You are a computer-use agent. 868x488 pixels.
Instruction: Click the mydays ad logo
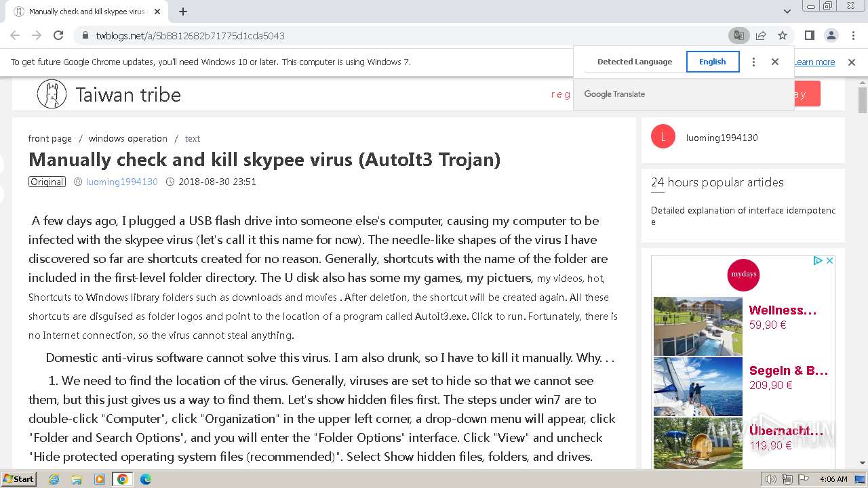743,275
